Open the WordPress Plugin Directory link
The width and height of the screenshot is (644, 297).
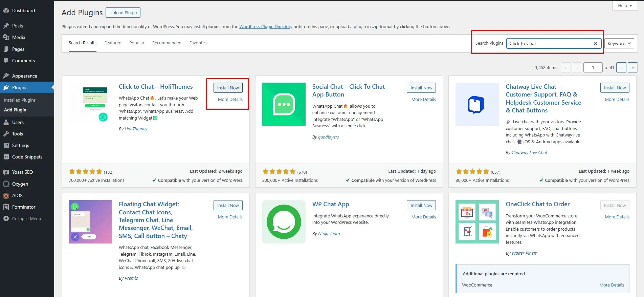pyautogui.click(x=266, y=26)
